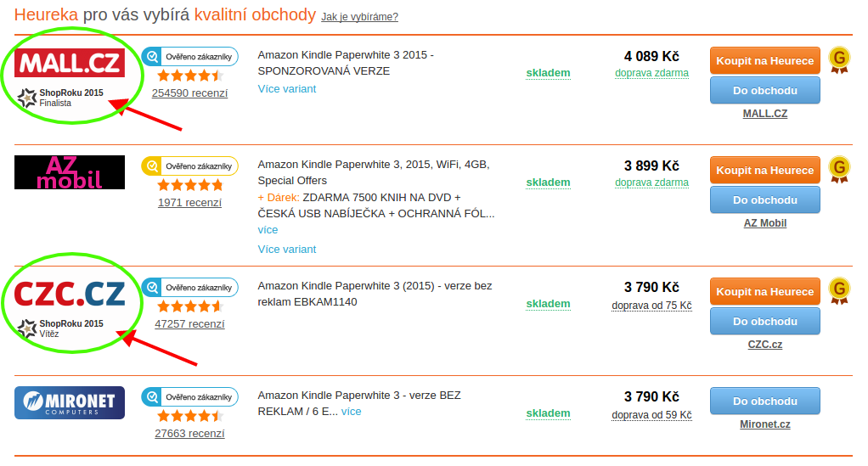Expand Více variant under MALL.CZ offer

point(287,88)
